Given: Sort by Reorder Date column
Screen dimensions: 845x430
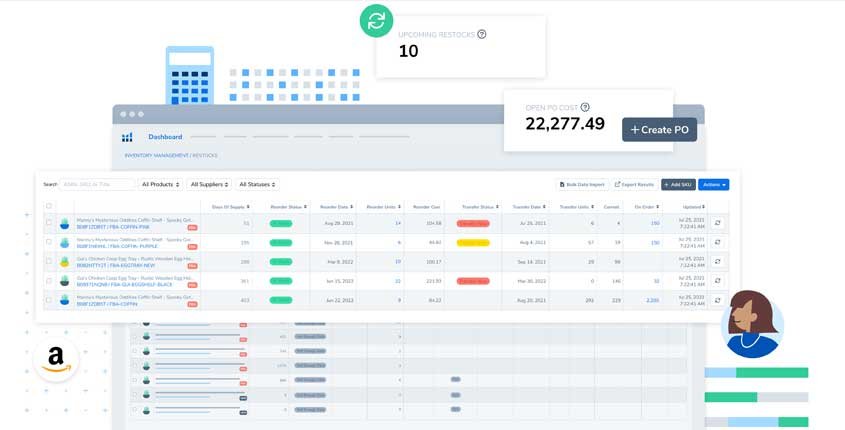Looking at the screenshot, I should (337, 206).
